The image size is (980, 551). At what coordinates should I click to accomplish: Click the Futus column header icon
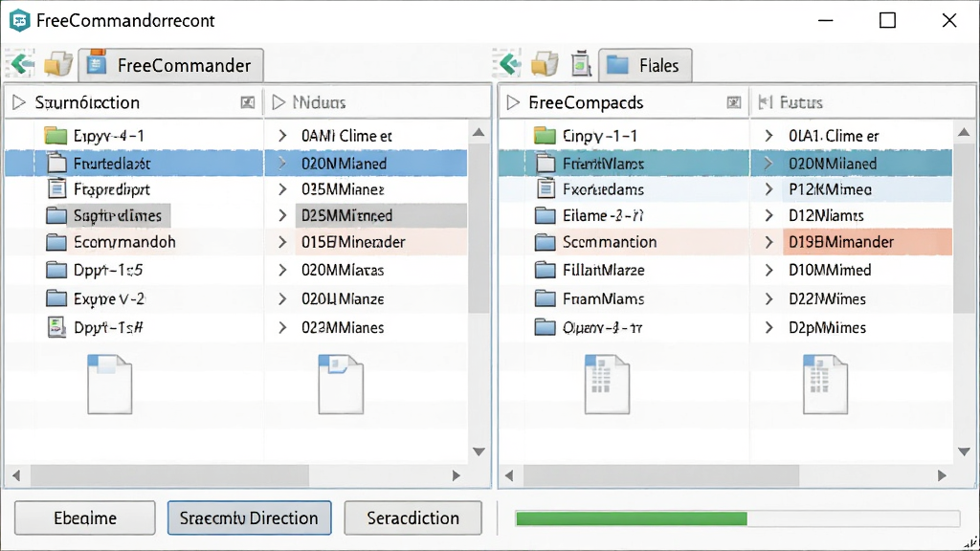(765, 102)
